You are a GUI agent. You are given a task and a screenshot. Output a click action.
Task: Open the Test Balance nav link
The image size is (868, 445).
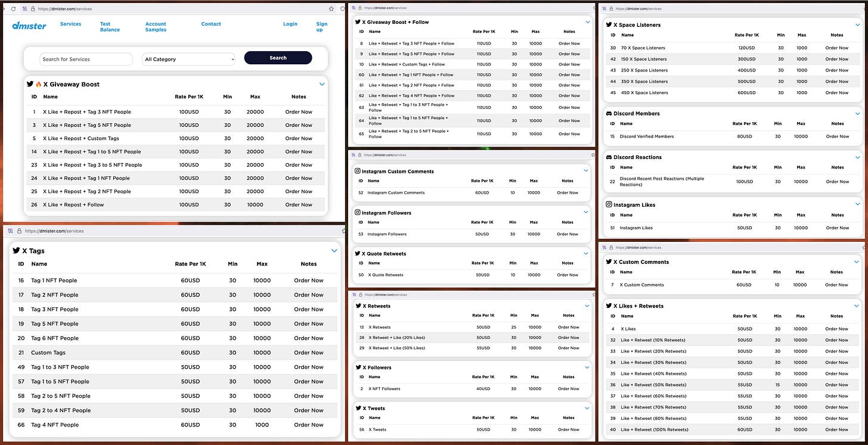(110, 27)
